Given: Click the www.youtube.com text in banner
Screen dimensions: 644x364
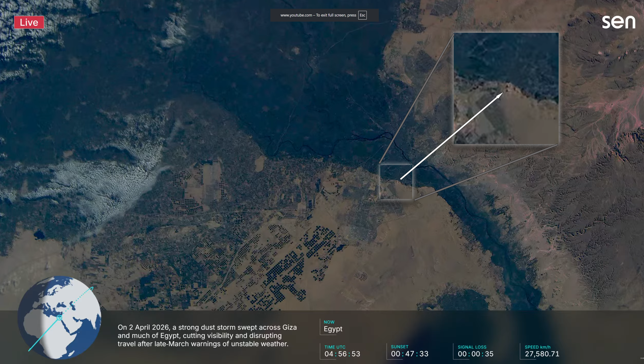Looking at the screenshot, I should [x=296, y=15].
